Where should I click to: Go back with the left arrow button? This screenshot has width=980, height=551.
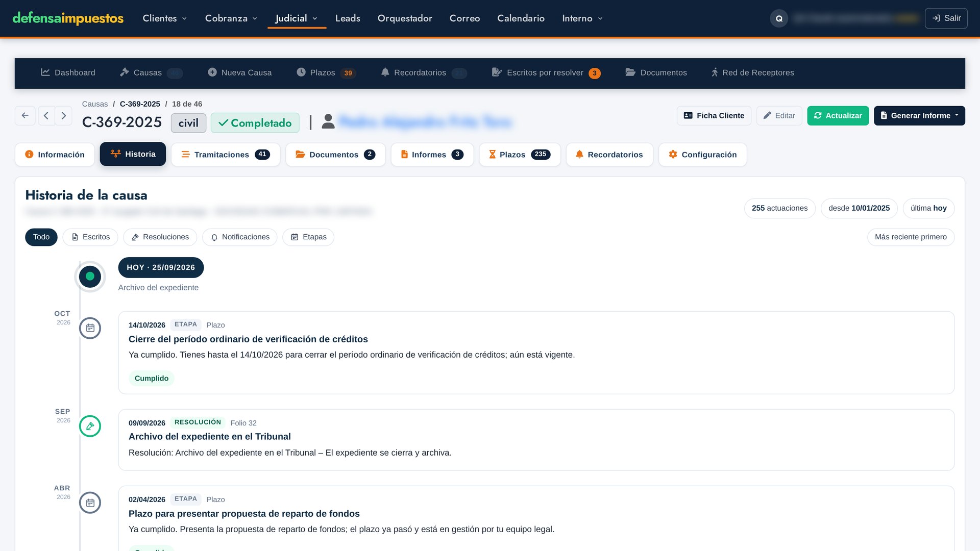[25, 116]
